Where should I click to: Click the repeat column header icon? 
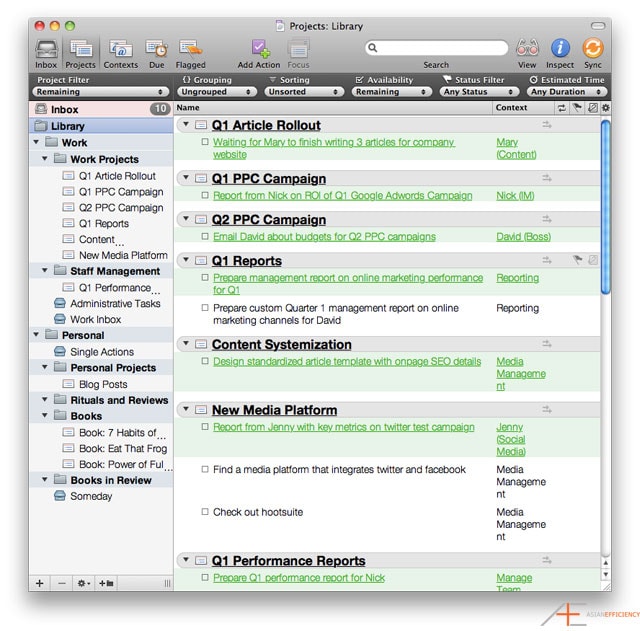coord(562,108)
